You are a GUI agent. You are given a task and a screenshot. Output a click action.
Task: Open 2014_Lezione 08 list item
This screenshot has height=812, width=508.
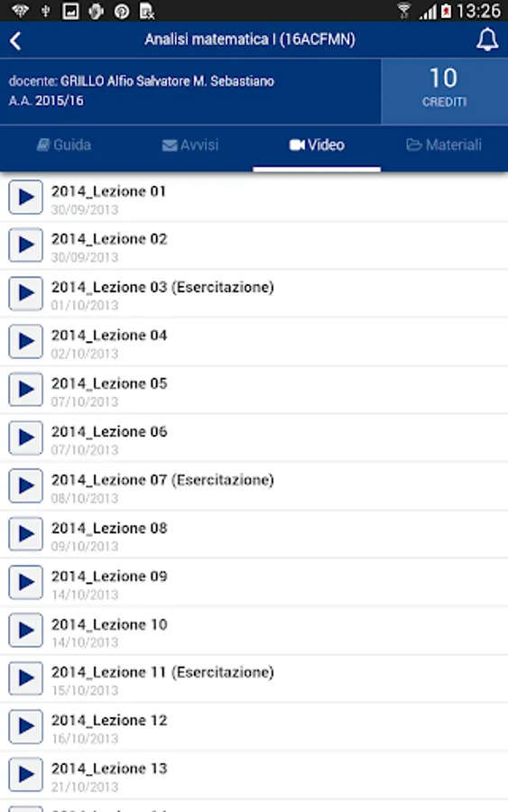click(254, 534)
